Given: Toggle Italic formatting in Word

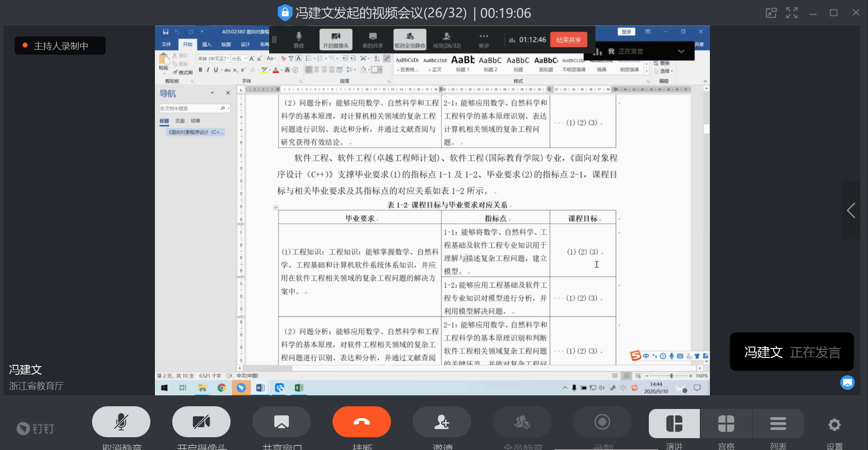Looking at the screenshot, I should (208, 70).
